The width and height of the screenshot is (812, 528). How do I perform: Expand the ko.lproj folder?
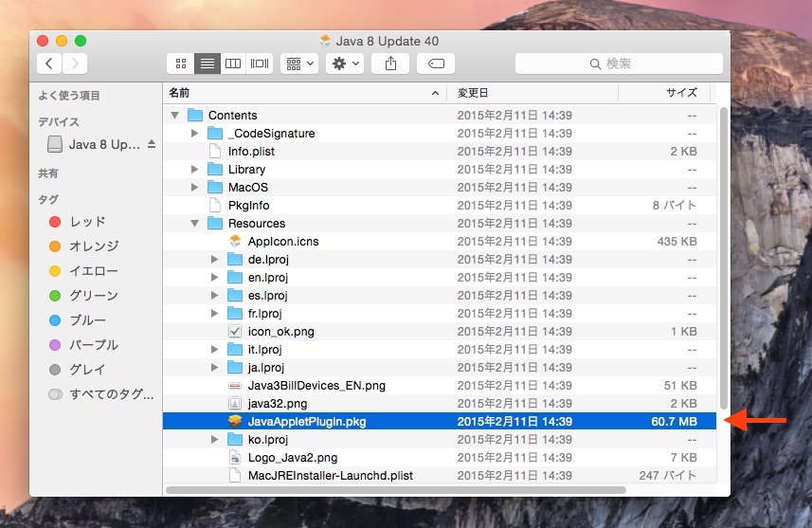[214, 440]
